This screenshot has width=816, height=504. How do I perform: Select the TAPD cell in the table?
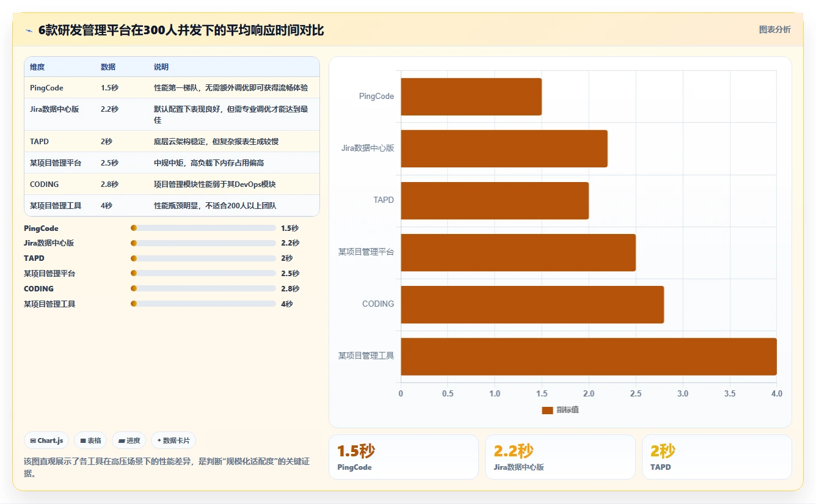point(39,142)
